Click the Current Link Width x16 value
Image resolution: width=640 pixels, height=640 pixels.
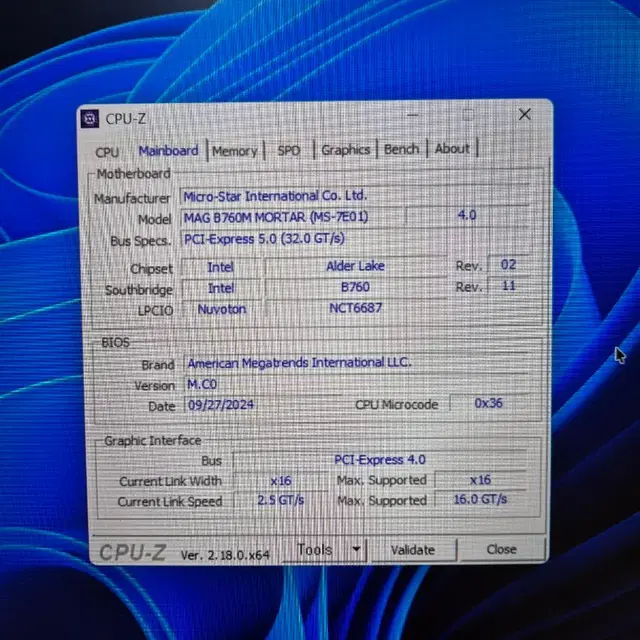(x=281, y=480)
